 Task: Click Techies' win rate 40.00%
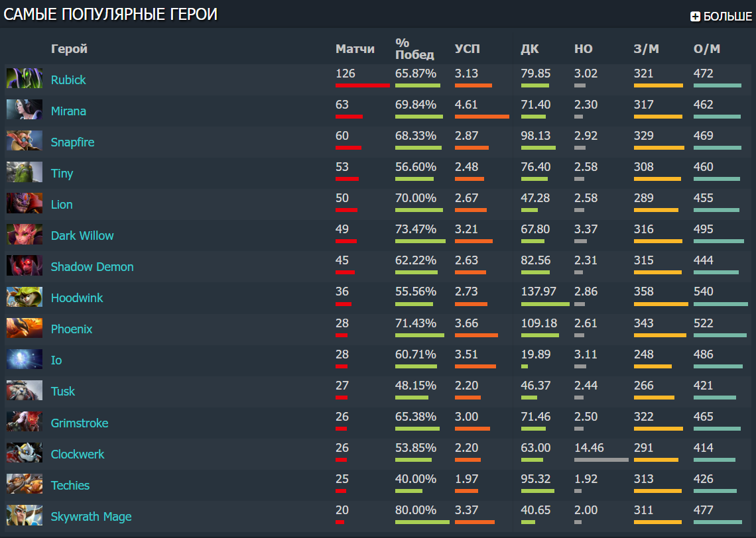[x=416, y=479]
